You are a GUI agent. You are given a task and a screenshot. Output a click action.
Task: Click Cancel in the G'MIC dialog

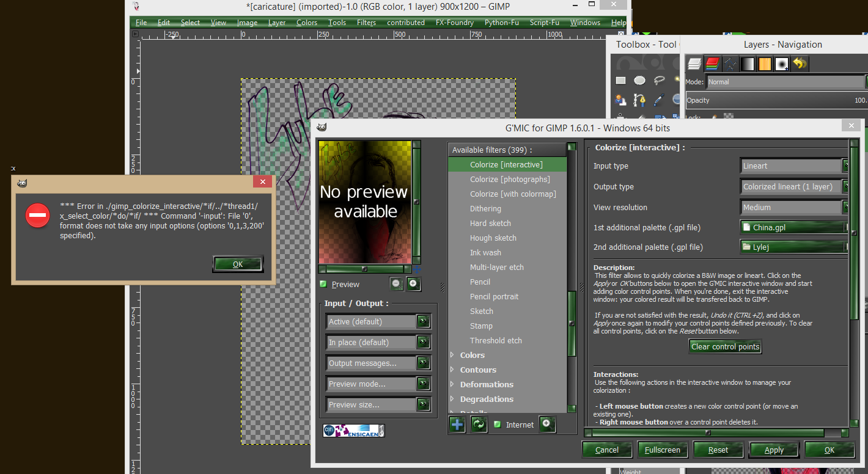tap(607, 450)
